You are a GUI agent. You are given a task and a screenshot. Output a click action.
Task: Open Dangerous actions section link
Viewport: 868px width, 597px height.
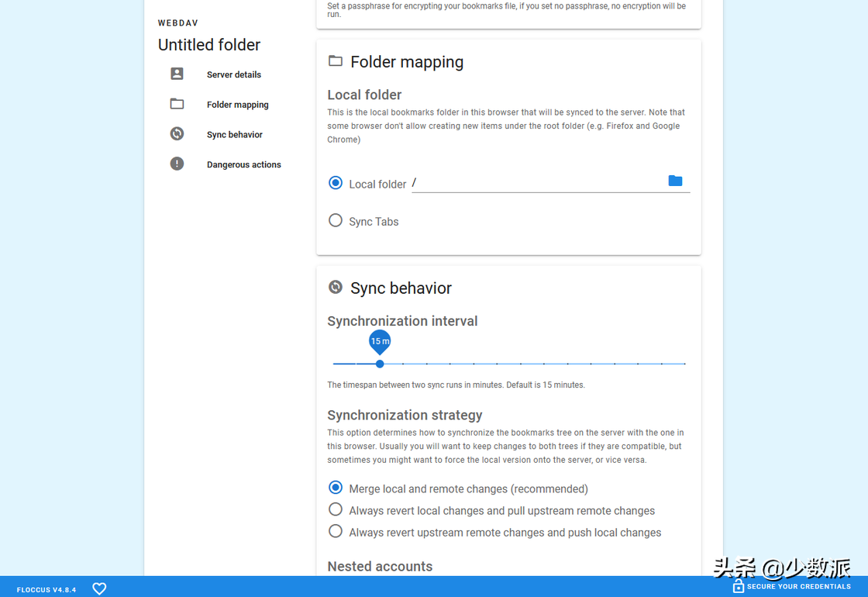click(243, 164)
